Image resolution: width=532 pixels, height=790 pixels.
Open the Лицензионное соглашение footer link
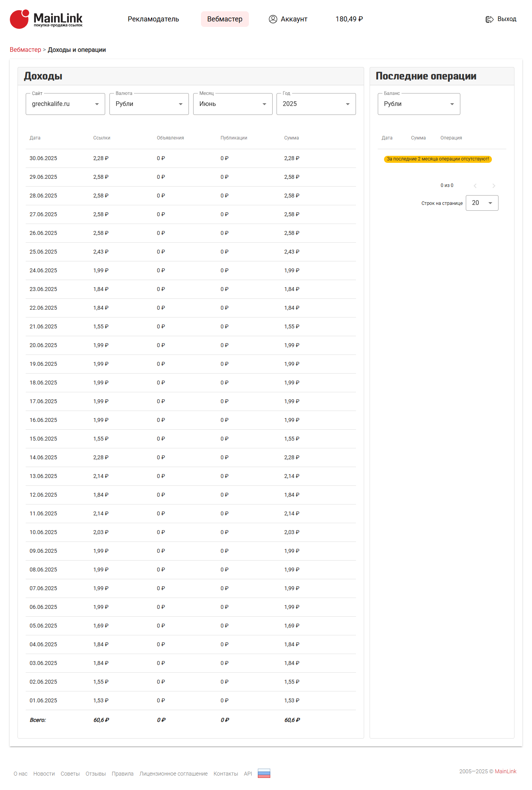click(x=173, y=774)
